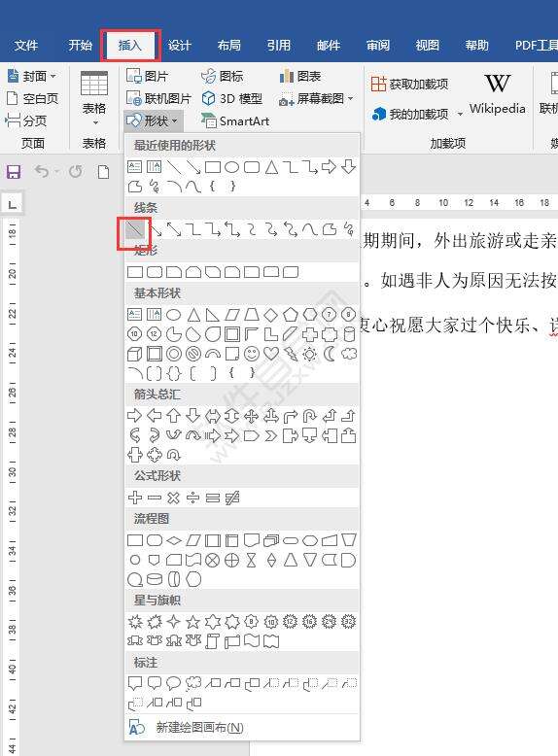Select the sun shape in 基本形状
This screenshot has width=558, height=756.
click(x=310, y=354)
